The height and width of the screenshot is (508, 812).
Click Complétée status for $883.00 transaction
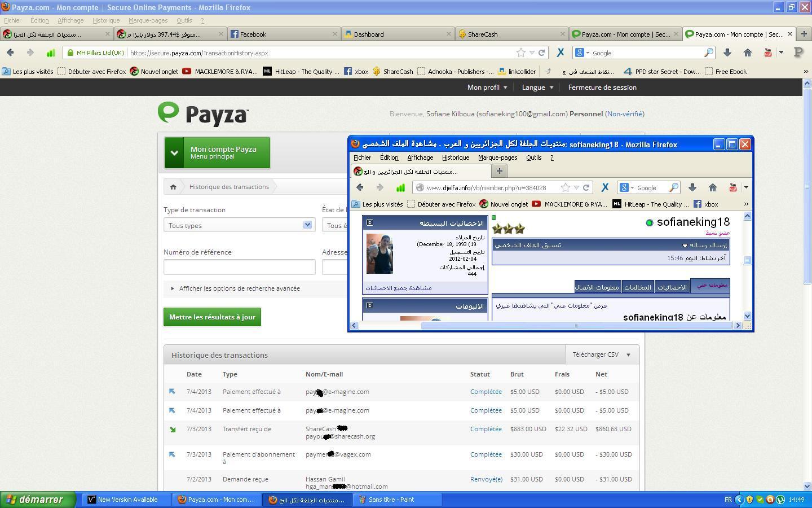pyautogui.click(x=486, y=429)
